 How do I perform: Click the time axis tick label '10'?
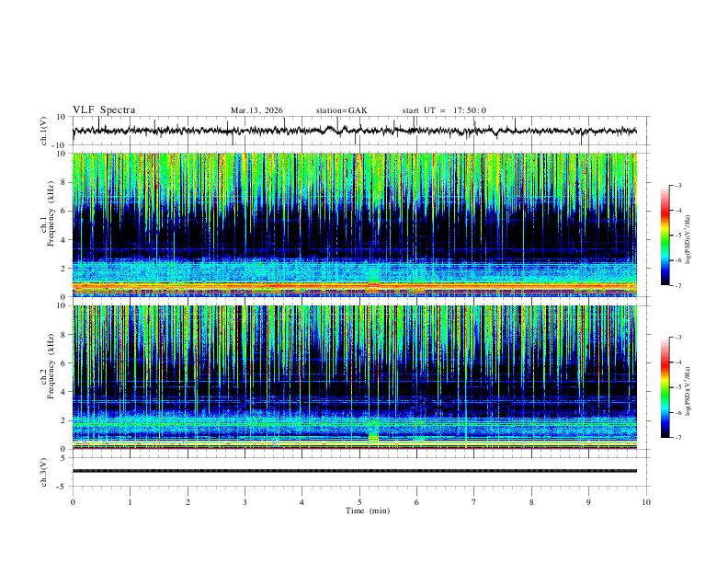pos(646,502)
